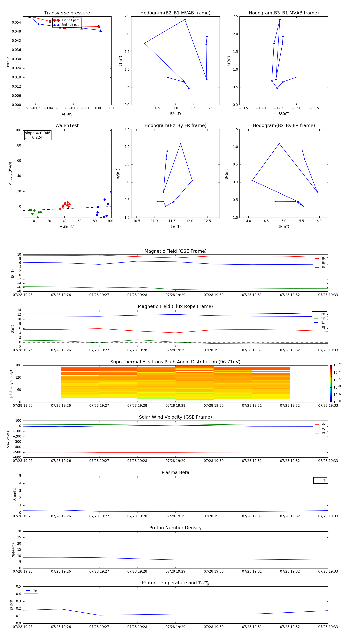Click '1st half path' legend entry
Screen dimensions: 351x644
point(67,20)
